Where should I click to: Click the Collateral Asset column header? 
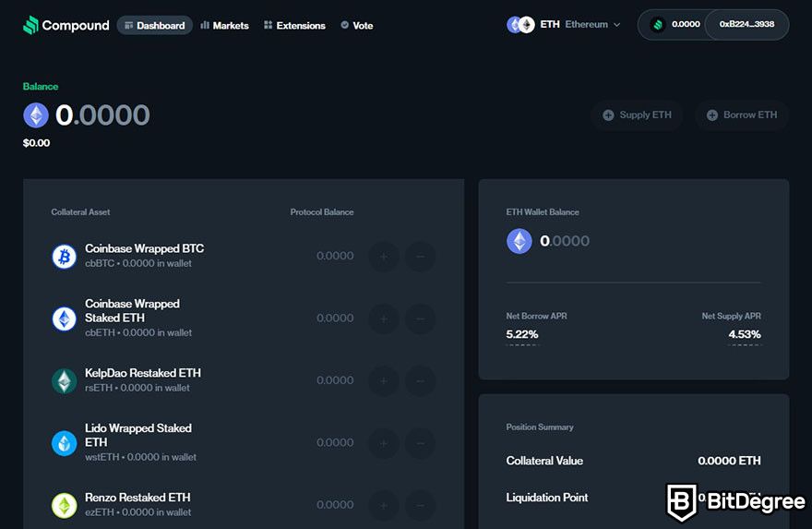click(x=80, y=212)
